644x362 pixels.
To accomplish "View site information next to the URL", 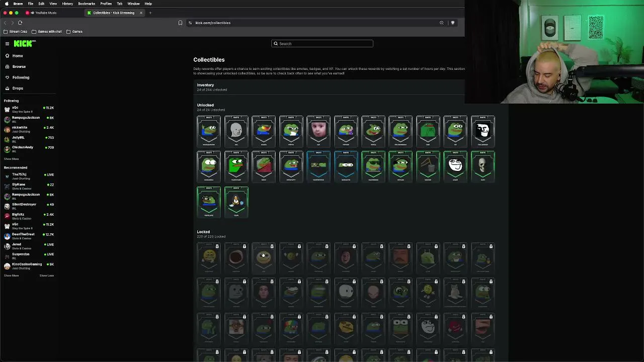I will 190,23.
